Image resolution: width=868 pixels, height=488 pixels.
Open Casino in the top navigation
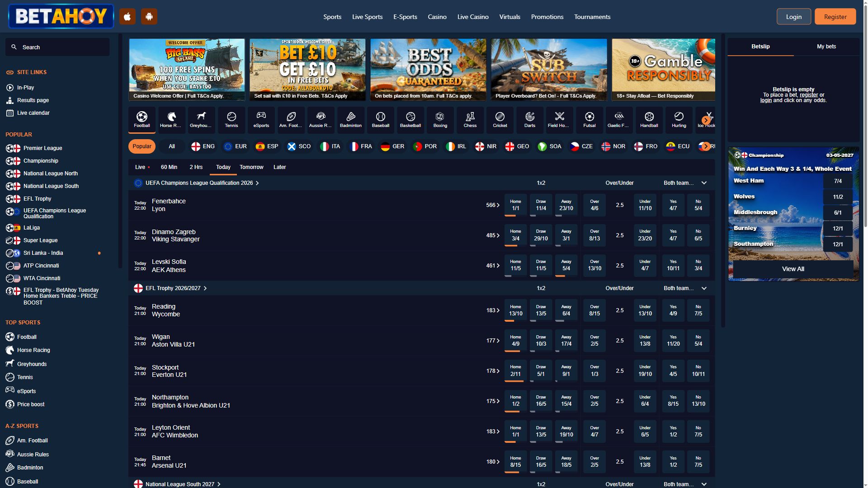pos(437,17)
